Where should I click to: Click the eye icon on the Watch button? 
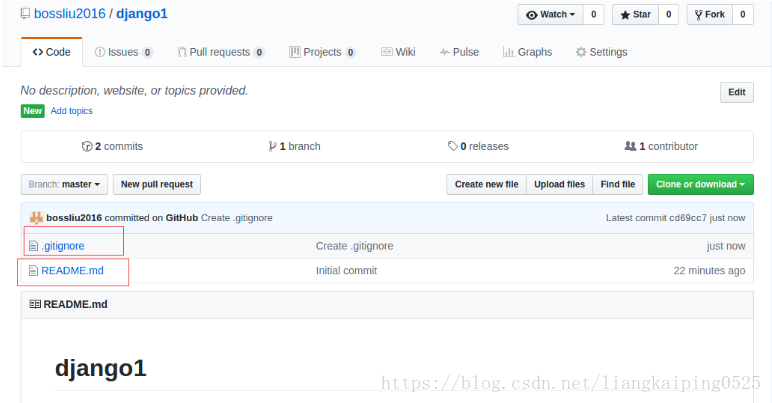pyautogui.click(x=531, y=15)
